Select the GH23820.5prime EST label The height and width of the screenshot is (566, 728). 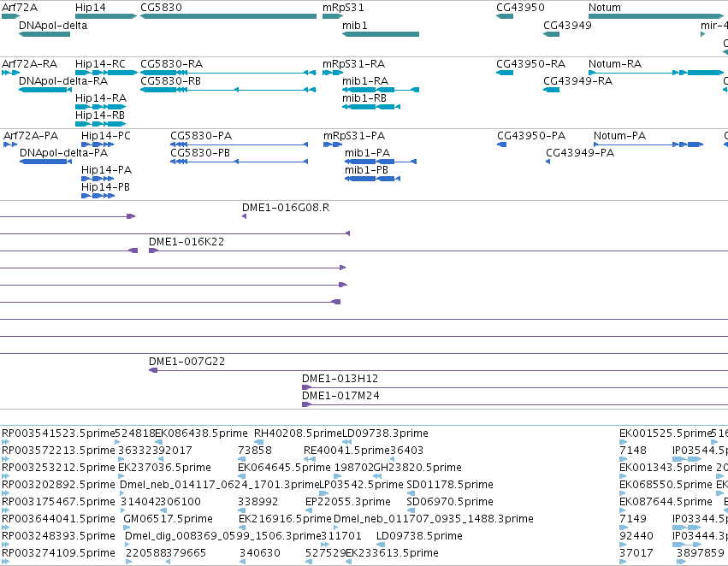[417, 469]
